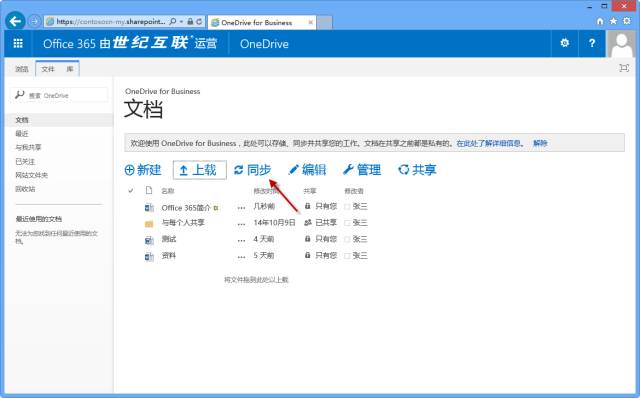
Task: Select the OneDrive for Business browser tab
Action: (x=262, y=22)
